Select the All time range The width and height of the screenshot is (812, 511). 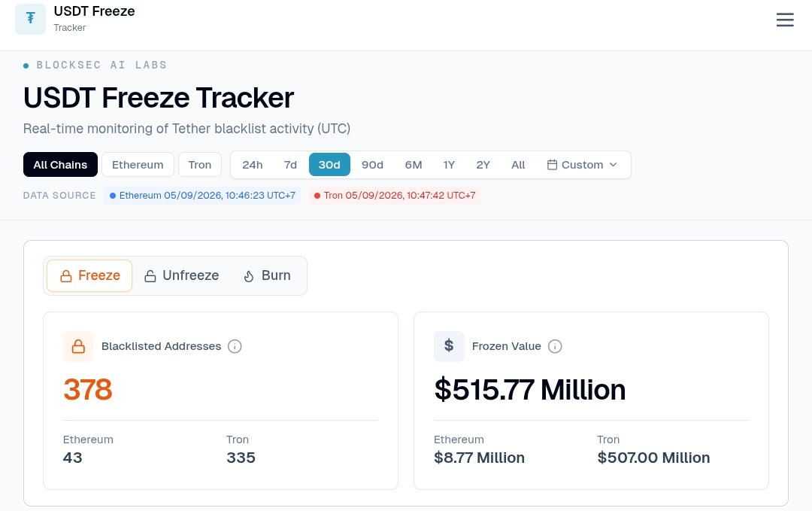point(518,165)
